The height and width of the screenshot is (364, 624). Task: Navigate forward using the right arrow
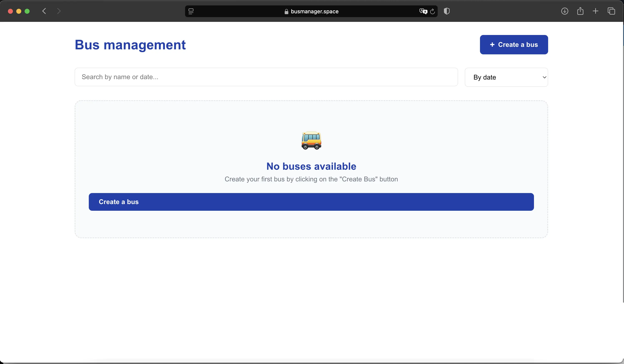59,11
